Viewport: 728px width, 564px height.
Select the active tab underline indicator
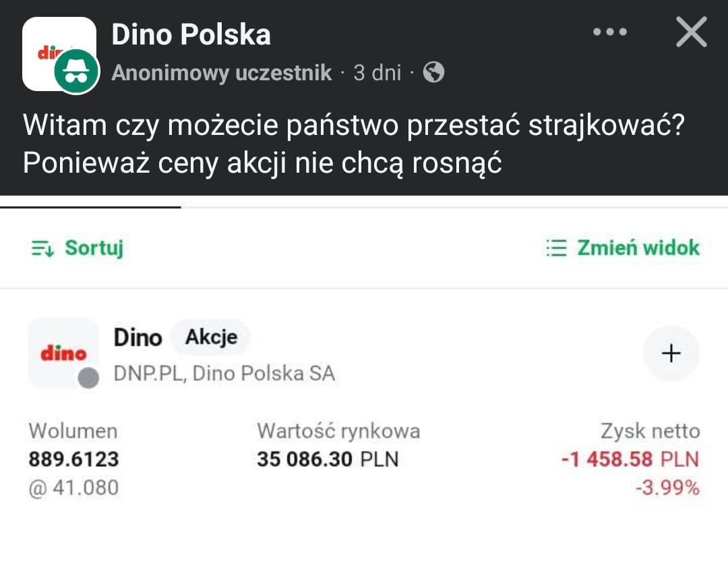point(90,207)
